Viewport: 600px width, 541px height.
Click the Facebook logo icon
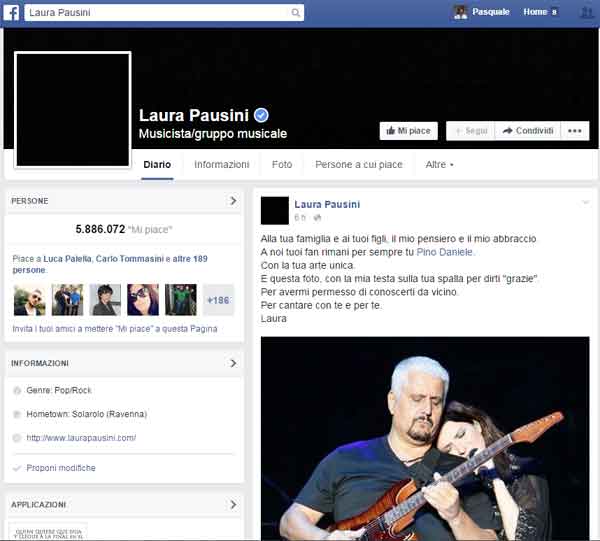click(x=11, y=13)
